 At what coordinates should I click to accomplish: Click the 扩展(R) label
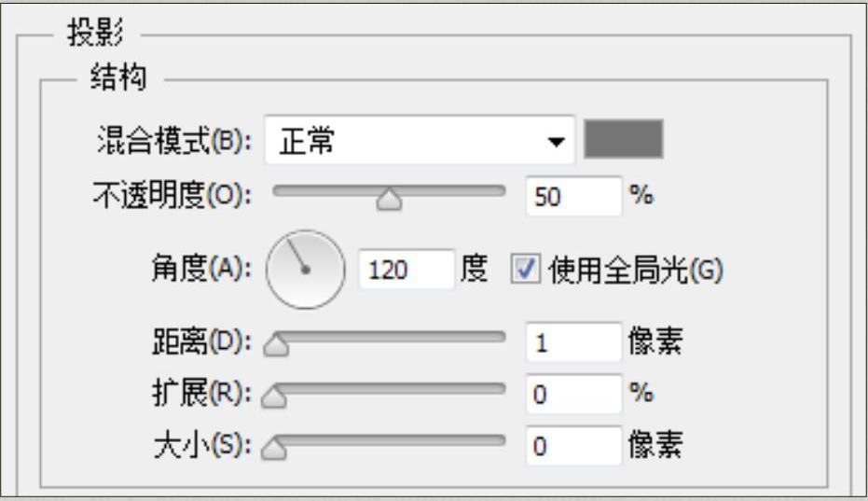pos(201,395)
